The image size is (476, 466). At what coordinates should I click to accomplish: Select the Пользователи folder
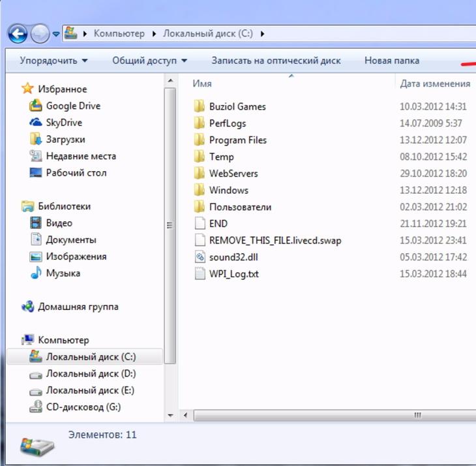[232, 207]
